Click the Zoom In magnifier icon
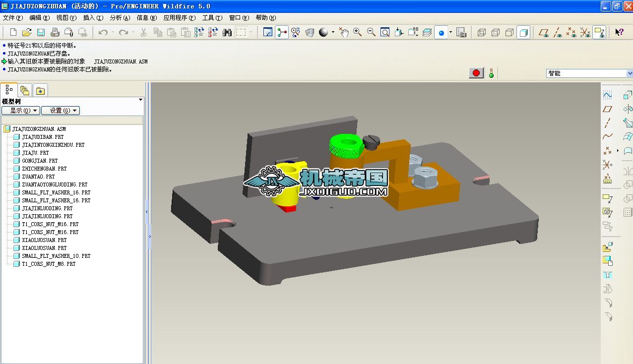 click(x=357, y=32)
